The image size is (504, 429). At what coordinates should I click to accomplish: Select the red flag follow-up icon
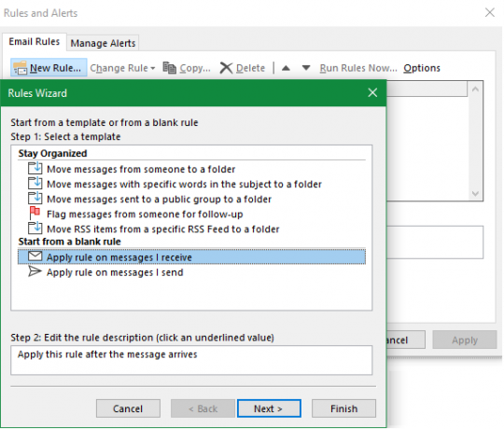(35, 214)
